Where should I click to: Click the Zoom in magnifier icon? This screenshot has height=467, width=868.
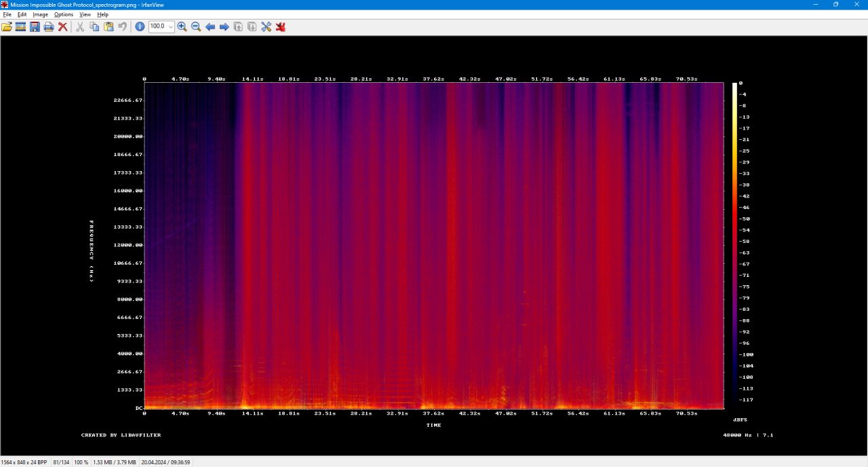pos(182,26)
